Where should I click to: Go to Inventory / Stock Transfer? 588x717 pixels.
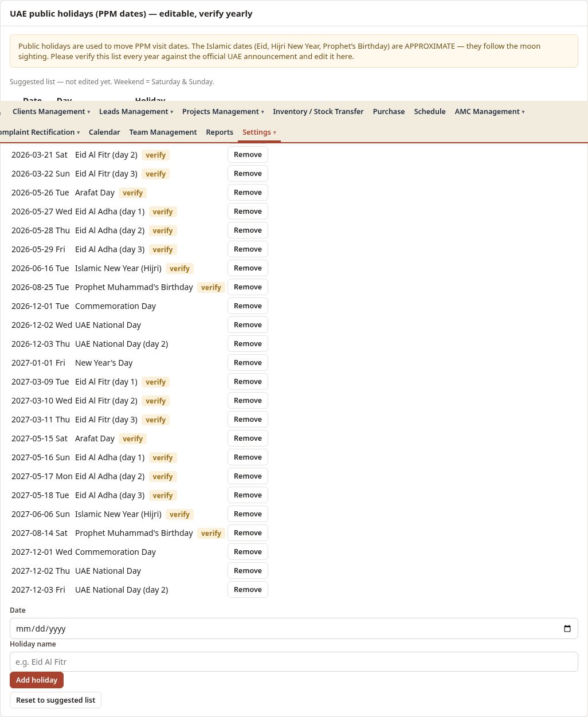[318, 112]
